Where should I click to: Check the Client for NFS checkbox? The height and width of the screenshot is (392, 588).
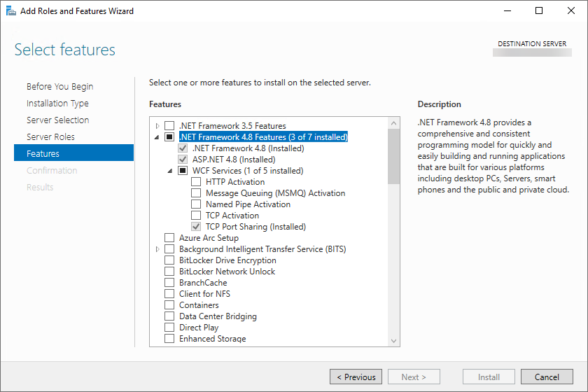169,294
